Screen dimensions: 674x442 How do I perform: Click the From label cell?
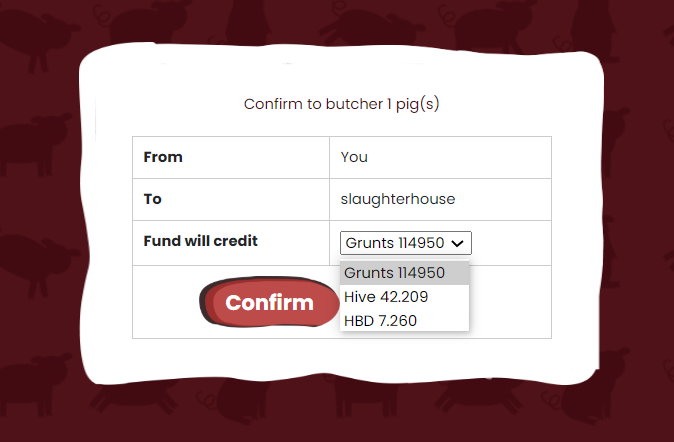(x=231, y=157)
